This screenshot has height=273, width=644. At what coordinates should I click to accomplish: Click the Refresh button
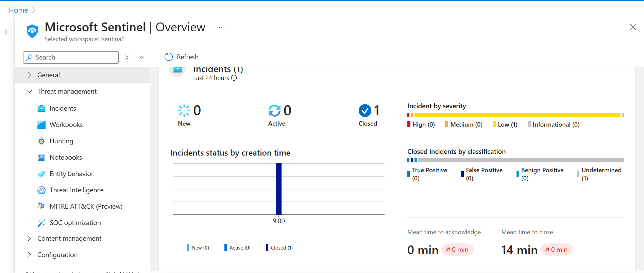pos(182,57)
